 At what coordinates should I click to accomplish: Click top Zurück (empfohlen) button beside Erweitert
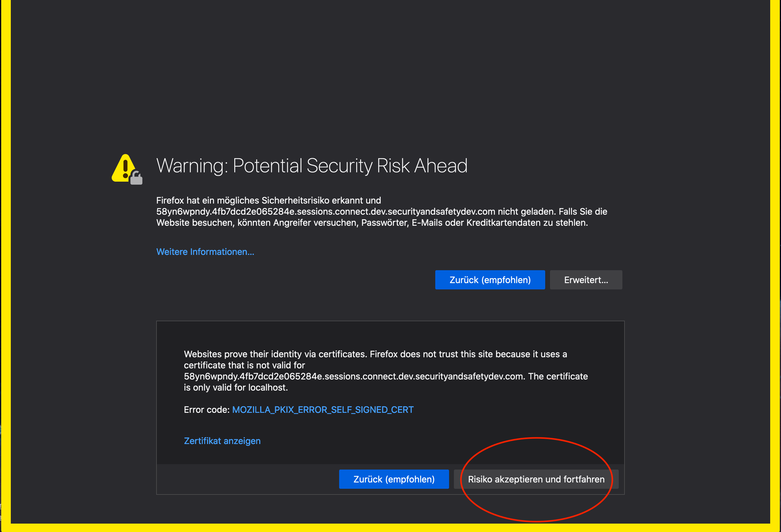pos(490,280)
